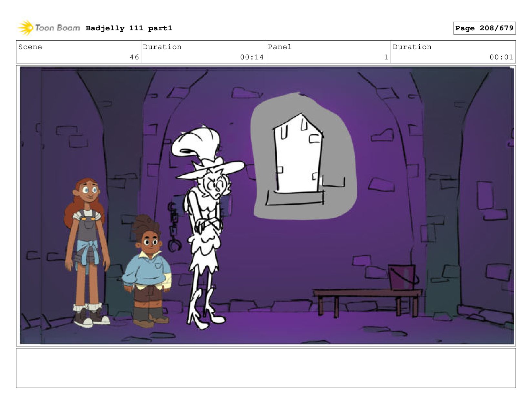The height and width of the screenshot is (412, 532).
Task: Select panel number '1'
Action: click(386, 57)
